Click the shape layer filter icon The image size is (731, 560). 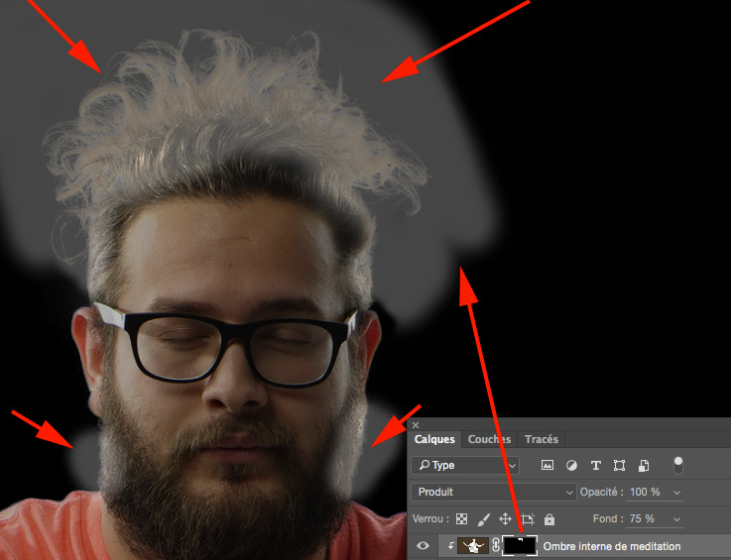pos(619,465)
